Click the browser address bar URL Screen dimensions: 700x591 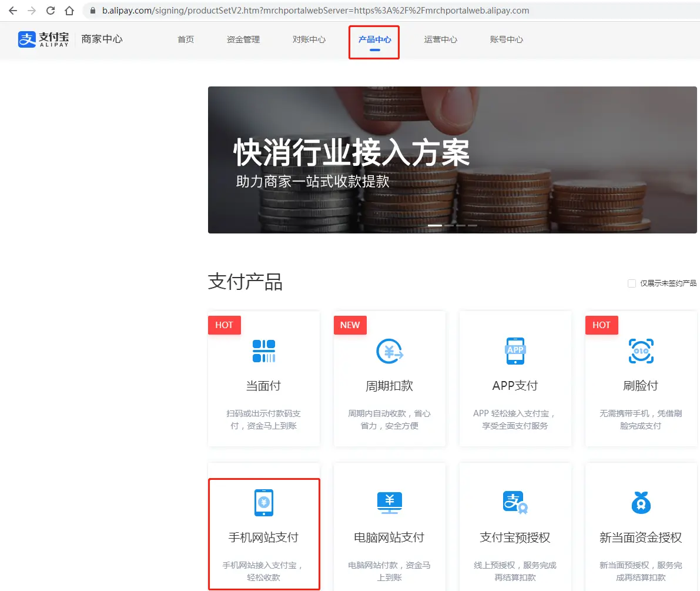(x=316, y=11)
